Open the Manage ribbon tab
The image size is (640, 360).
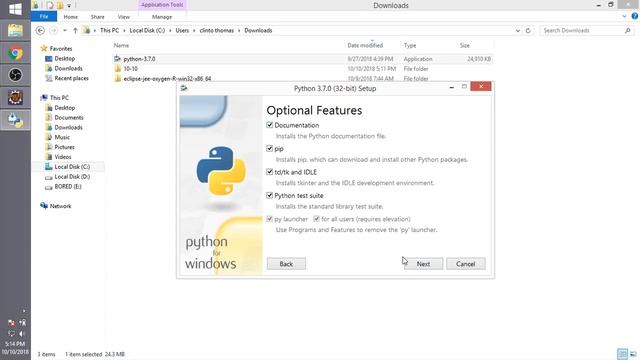(162, 17)
